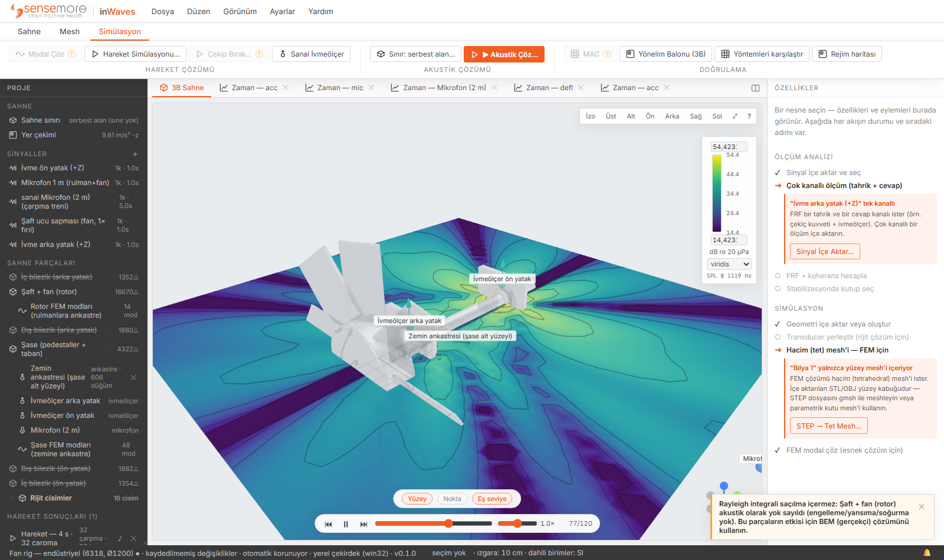Open the Dosya menu
This screenshot has height=560, width=944.
point(162,12)
